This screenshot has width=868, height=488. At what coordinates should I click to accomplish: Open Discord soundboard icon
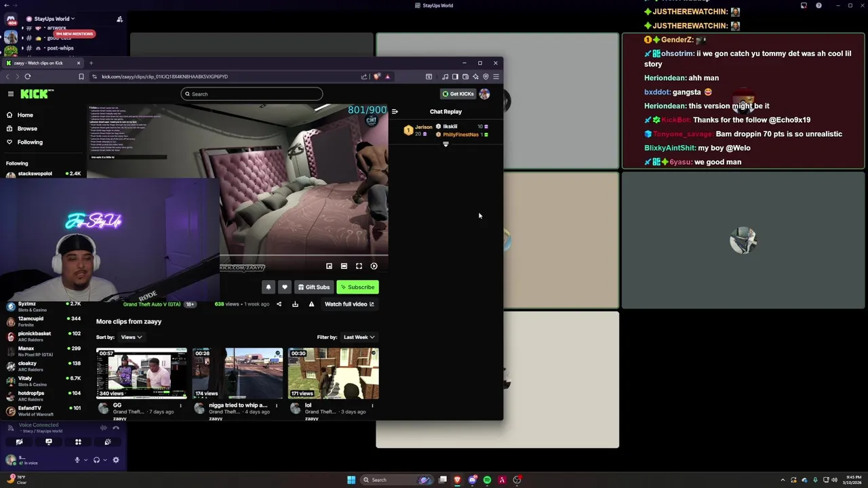point(107,442)
